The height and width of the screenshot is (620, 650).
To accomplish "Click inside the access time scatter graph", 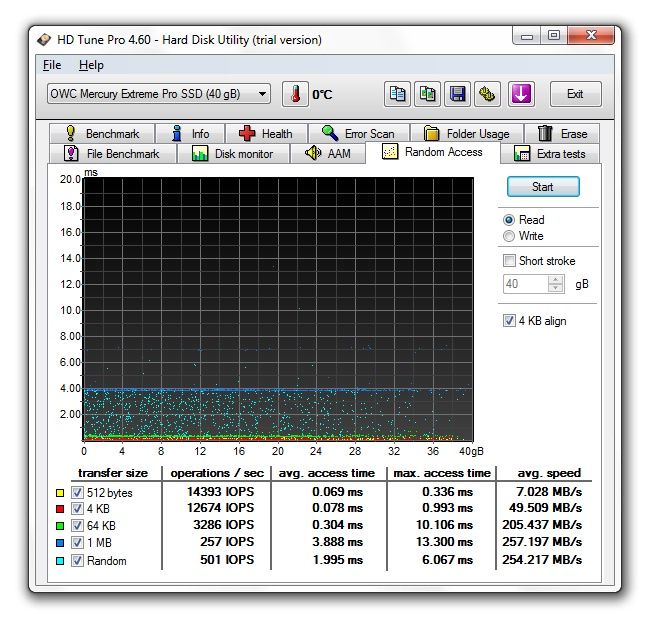I will point(278,309).
